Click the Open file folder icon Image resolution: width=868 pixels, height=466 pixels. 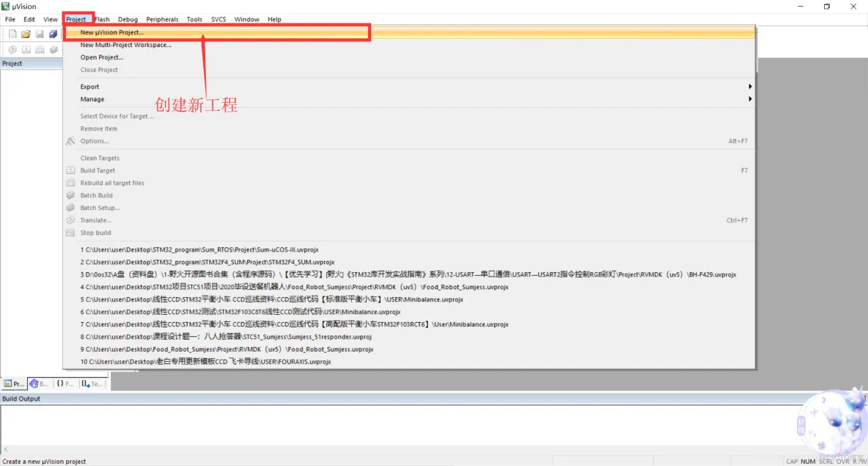click(26, 34)
